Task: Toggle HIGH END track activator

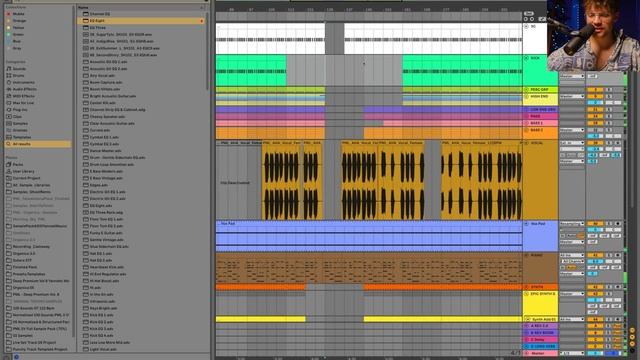Action: [x=595, y=97]
